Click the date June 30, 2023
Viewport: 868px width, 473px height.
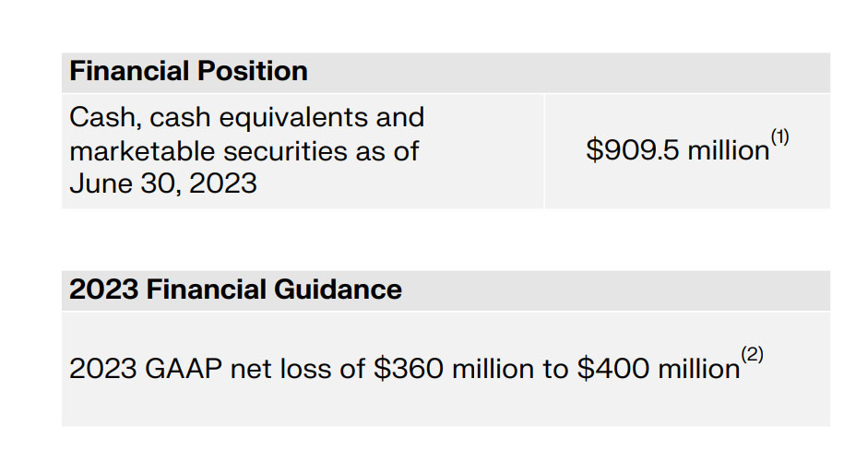coord(162,183)
